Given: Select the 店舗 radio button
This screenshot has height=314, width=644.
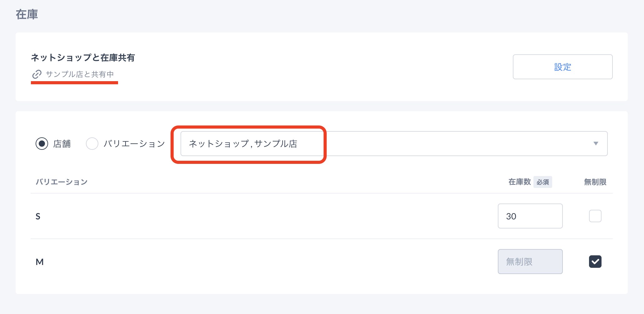Looking at the screenshot, I should (42, 144).
